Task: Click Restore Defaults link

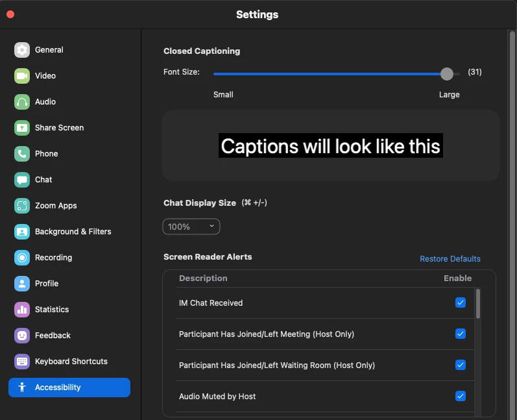Action: click(x=450, y=259)
